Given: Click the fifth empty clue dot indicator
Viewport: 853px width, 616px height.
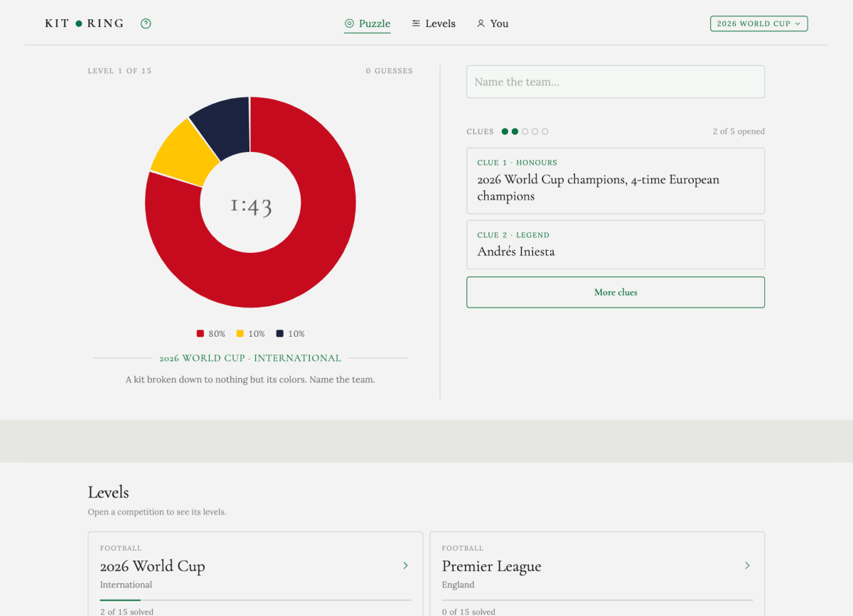Looking at the screenshot, I should pos(545,131).
